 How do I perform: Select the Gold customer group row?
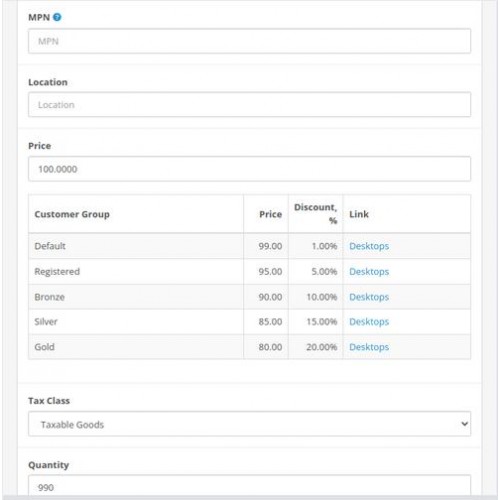249,347
